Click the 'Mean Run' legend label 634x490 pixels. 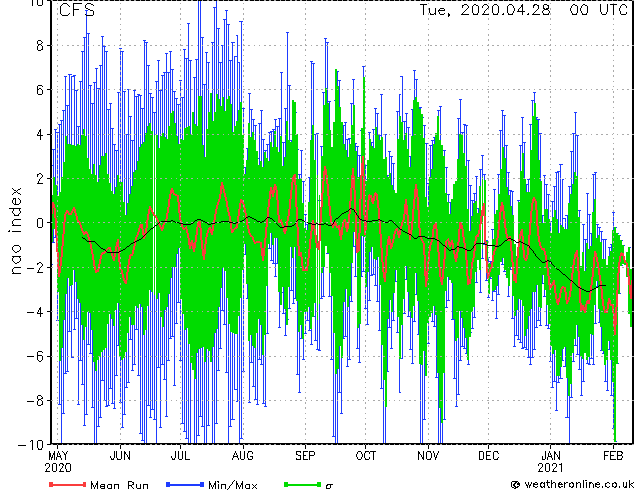tap(119, 485)
